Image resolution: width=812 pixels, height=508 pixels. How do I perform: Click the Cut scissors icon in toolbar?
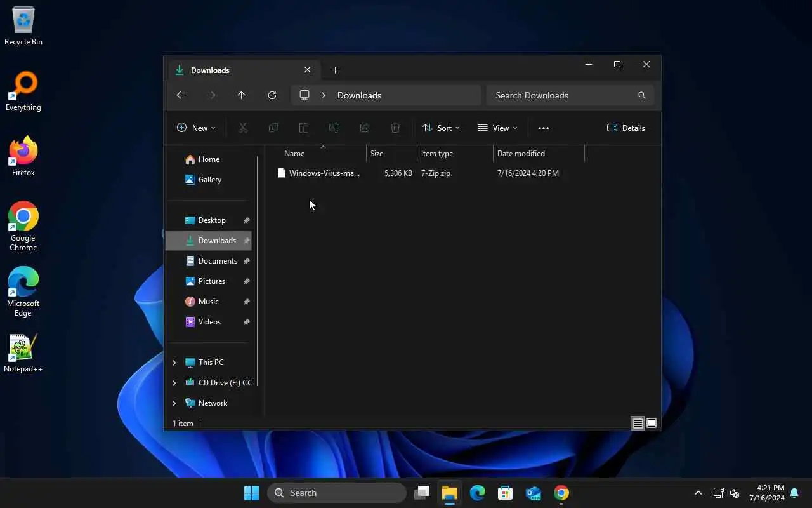(243, 128)
